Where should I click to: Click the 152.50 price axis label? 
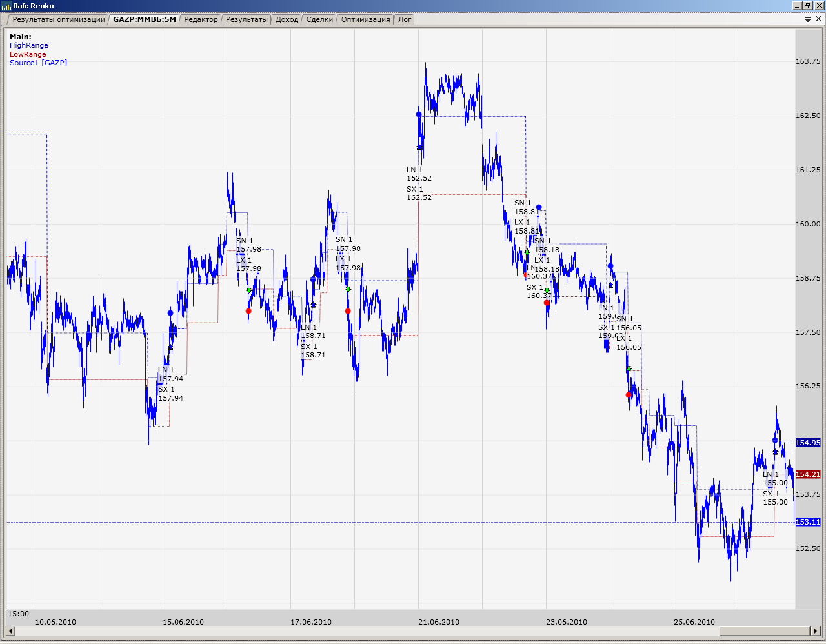click(x=808, y=548)
